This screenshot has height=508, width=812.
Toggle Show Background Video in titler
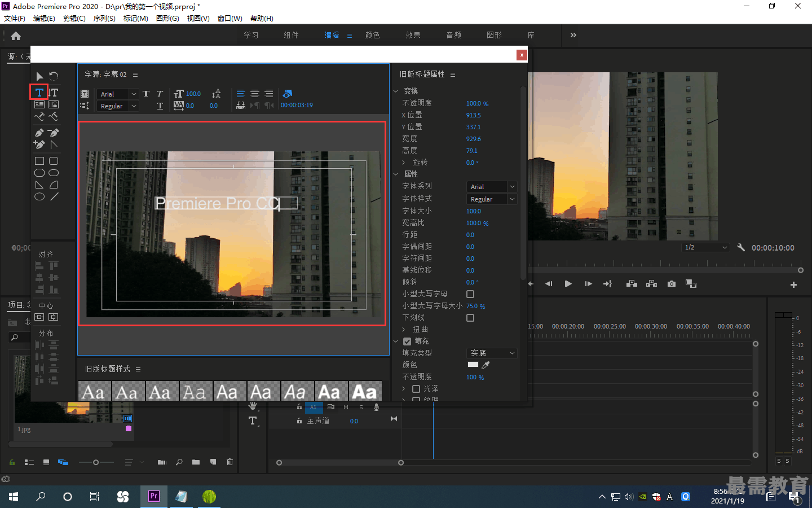click(288, 94)
